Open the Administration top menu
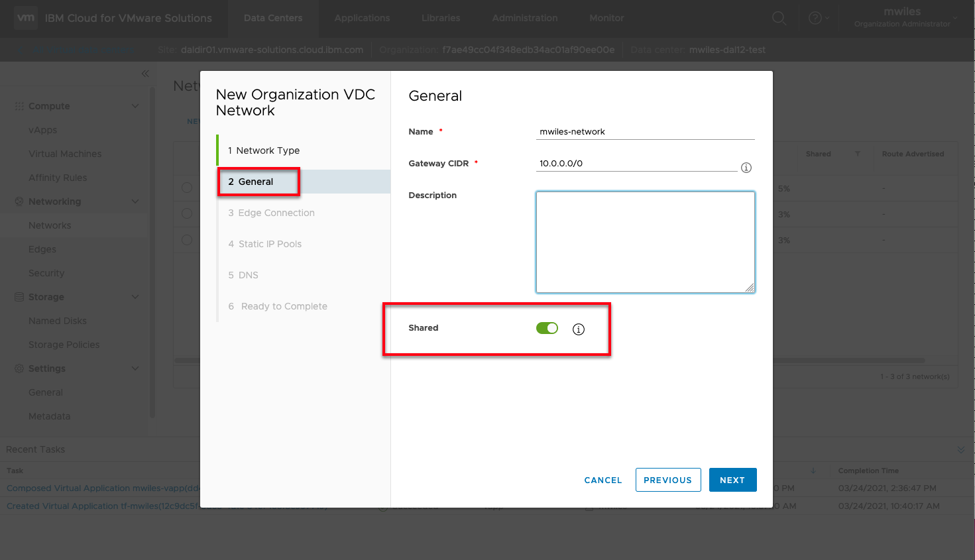Image resolution: width=975 pixels, height=560 pixels. tap(524, 18)
